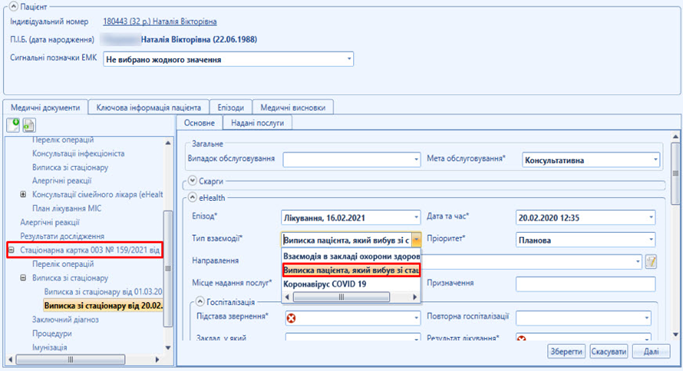683x371 pixels.
Task: Select Виписка зі стаціонару від 20.02 item
Action: coord(103,305)
